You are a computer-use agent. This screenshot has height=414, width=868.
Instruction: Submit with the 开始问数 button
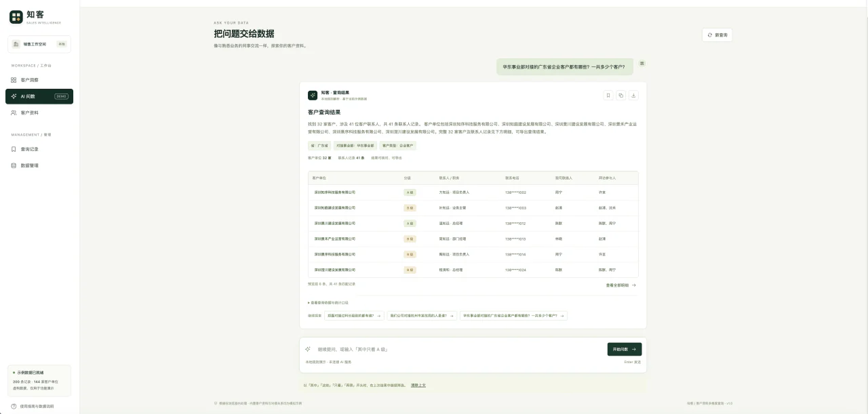click(x=625, y=349)
